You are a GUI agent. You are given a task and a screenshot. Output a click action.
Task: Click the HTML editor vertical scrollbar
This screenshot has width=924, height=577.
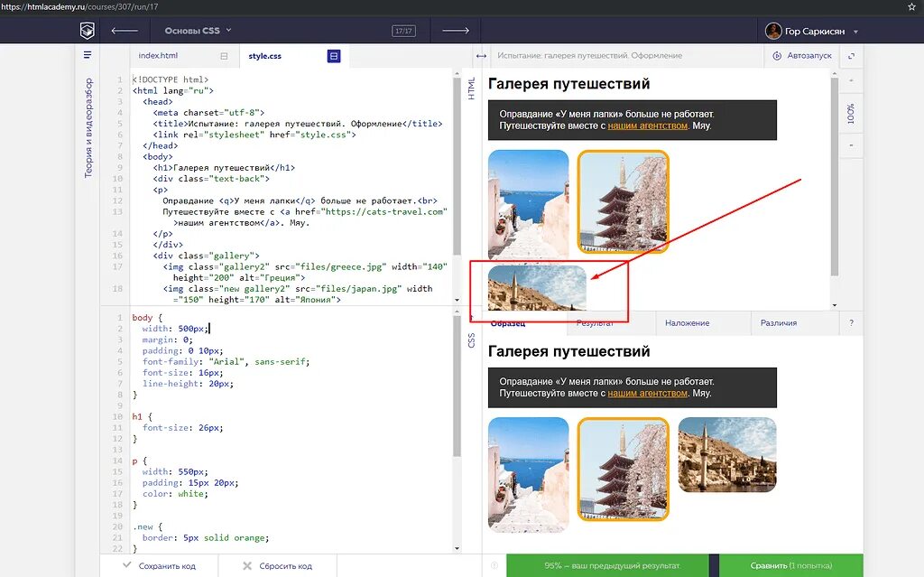(457, 167)
